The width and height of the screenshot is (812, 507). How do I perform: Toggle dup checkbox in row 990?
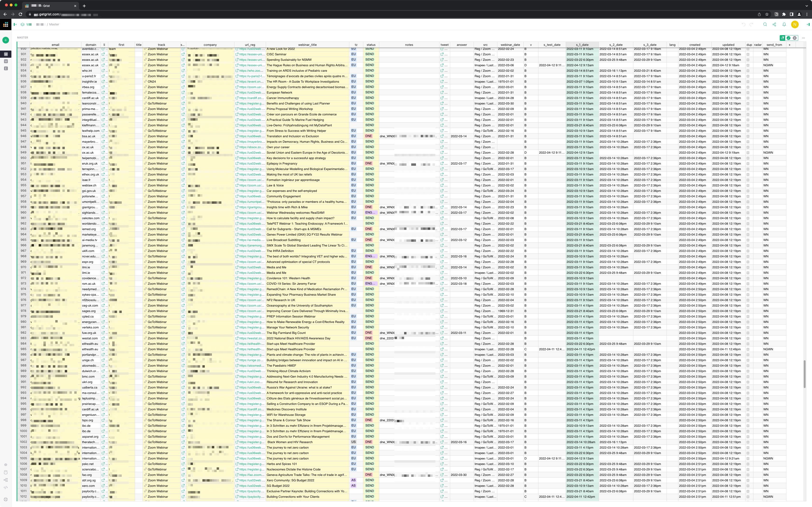click(748, 377)
